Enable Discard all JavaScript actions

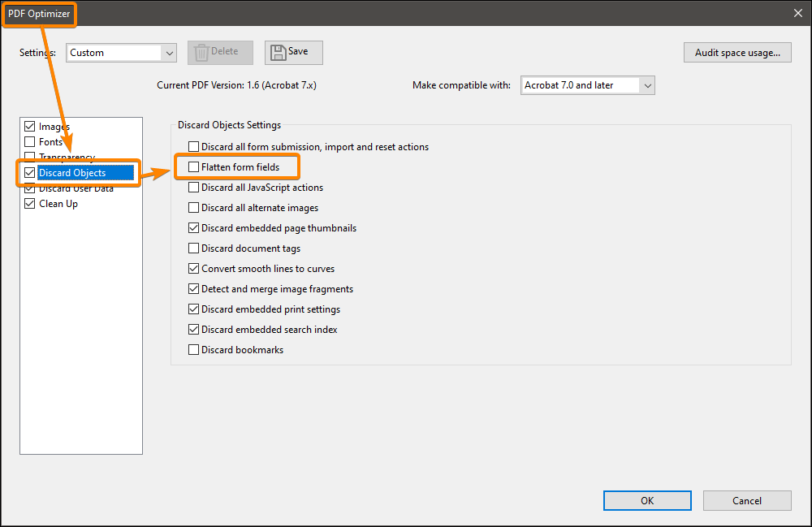point(192,187)
